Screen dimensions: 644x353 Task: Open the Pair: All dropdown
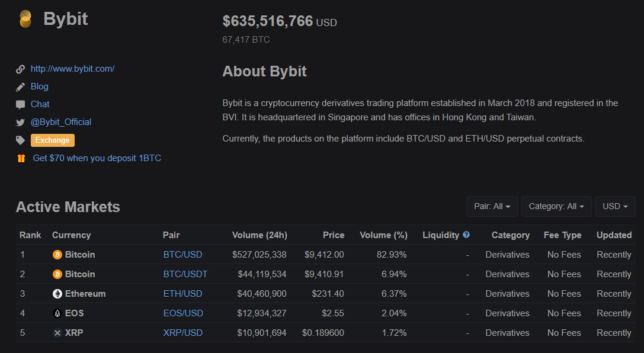click(492, 207)
